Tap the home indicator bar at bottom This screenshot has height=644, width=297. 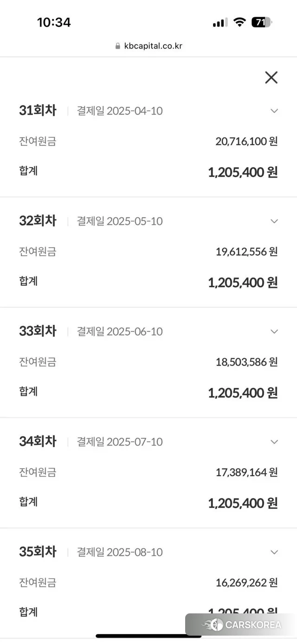[x=148, y=636]
